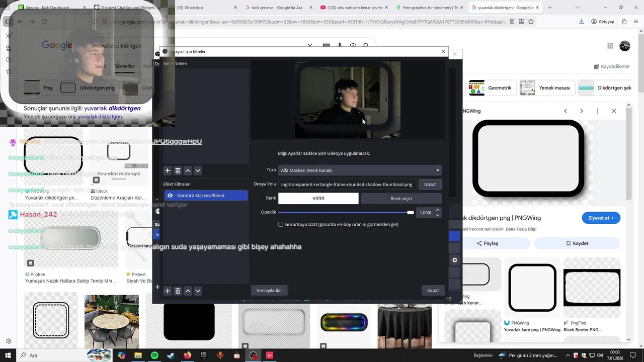Open the gear icon in OBS window behind dialog

(x=455, y=260)
